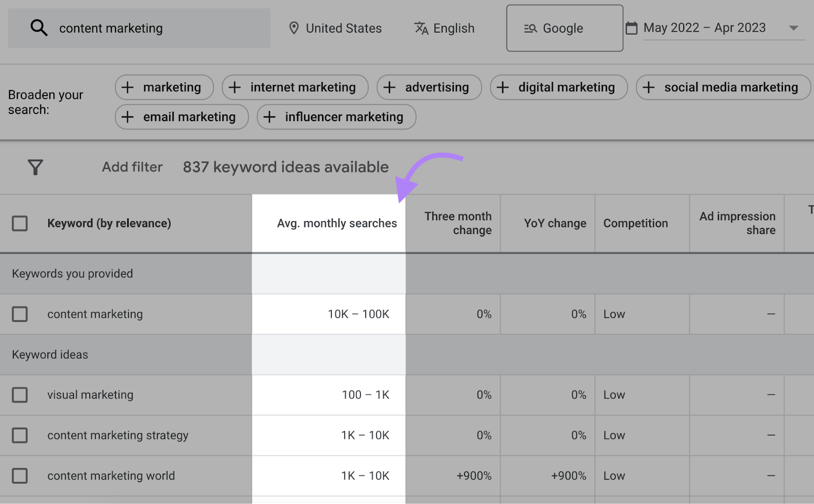Screen dimensions: 814x504
Task: Sort by Avg. monthly searches column
Action: [337, 223]
